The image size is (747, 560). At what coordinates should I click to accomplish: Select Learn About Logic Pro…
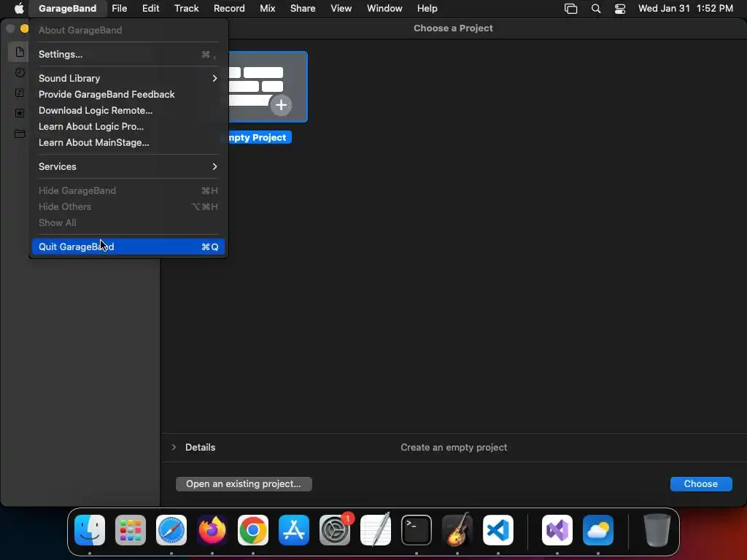pyautogui.click(x=128, y=126)
